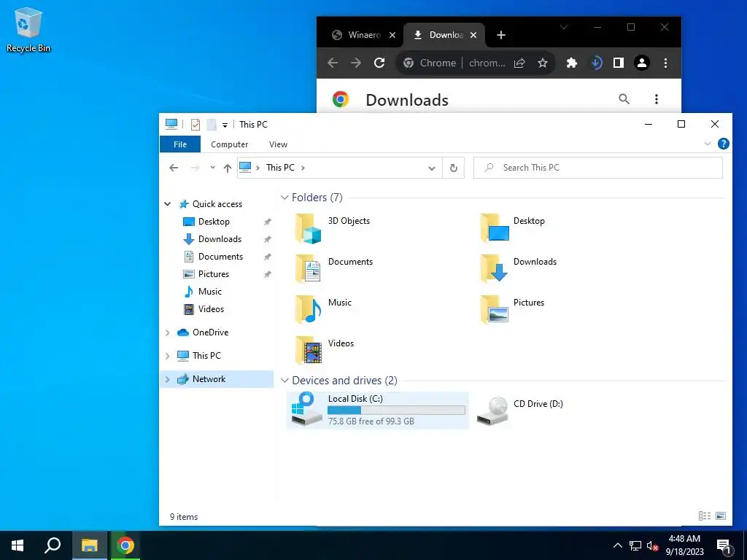Expand This PC tree node
The width and height of the screenshot is (747, 560).
point(168,356)
